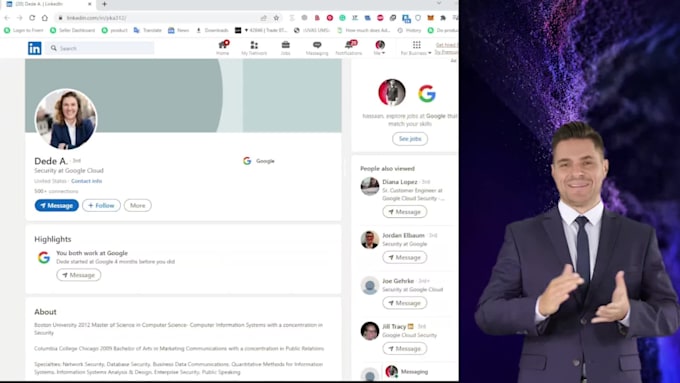Open My Network icon
Image resolution: width=680 pixels, height=383 pixels.
click(254, 48)
